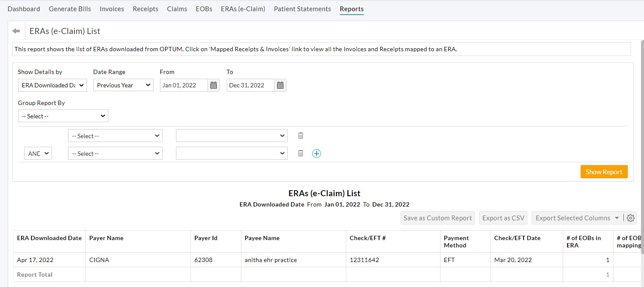The height and width of the screenshot is (287, 644).
Task: Click the gear icon next to Export Selected Columns
Action: [x=631, y=218]
